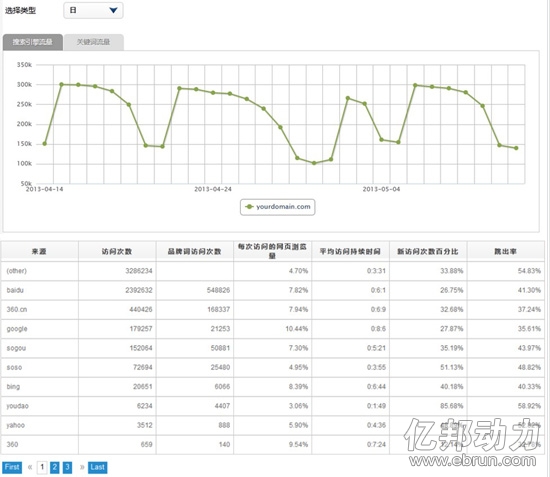Go to page 3
The image size is (550, 477).
(x=67, y=467)
